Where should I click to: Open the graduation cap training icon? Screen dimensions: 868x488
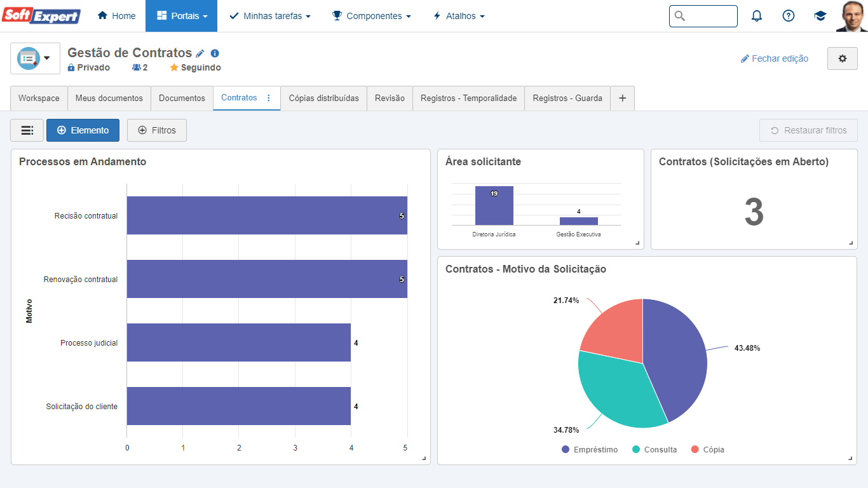coord(820,16)
